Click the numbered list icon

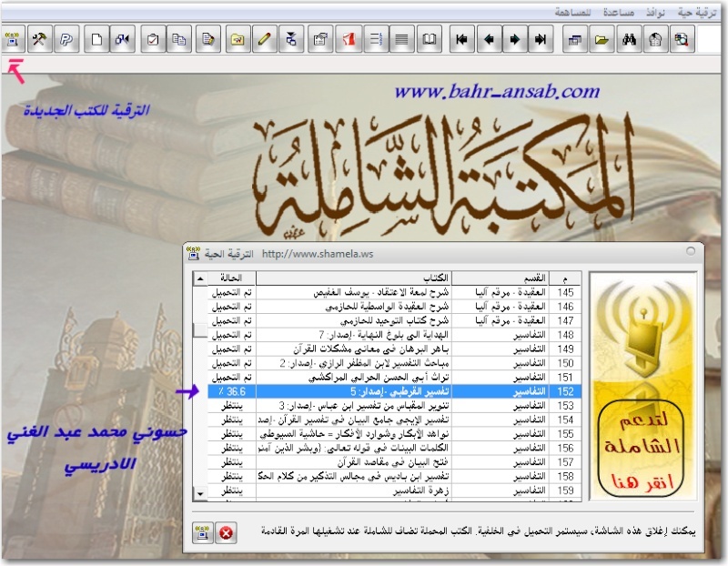(376, 39)
